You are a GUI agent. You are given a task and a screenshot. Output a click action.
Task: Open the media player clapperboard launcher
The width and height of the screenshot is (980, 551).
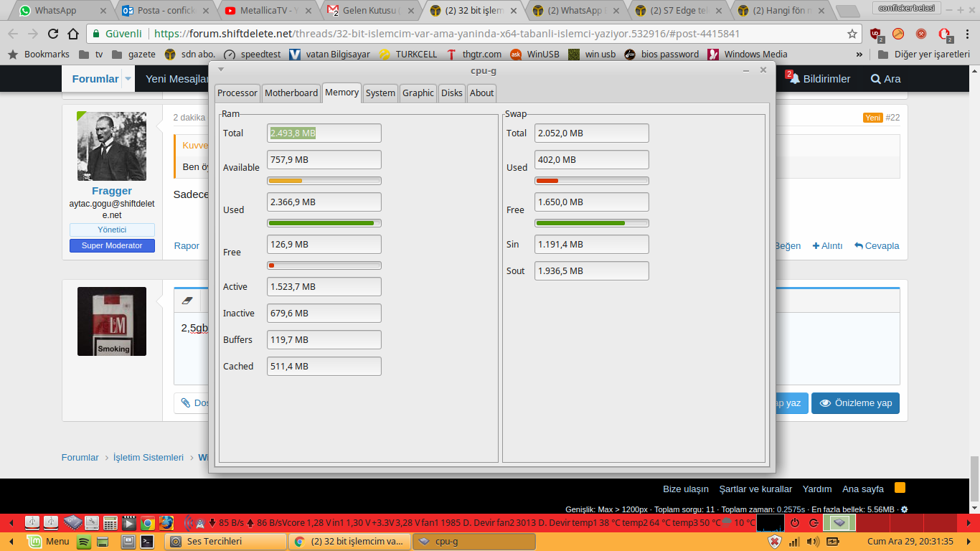click(128, 522)
